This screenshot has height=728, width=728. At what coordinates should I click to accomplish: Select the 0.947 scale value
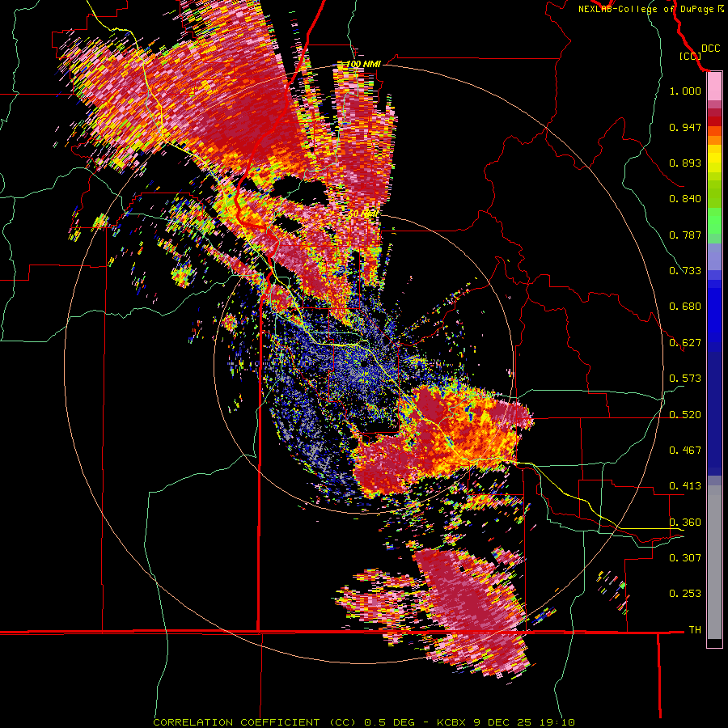685,127
